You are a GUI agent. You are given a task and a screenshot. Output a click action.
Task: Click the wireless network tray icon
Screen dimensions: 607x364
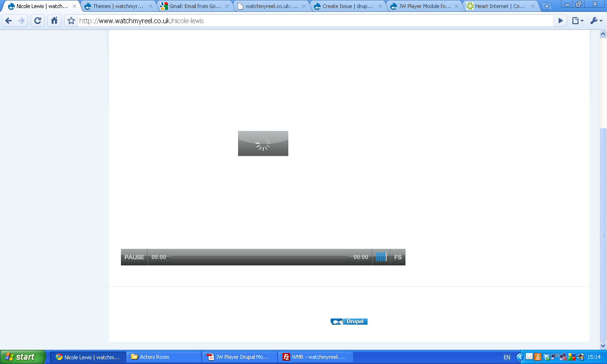(554, 357)
